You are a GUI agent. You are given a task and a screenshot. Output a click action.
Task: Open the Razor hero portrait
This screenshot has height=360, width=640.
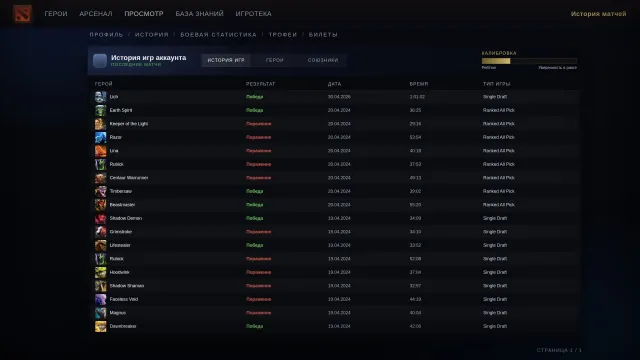tap(100, 137)
